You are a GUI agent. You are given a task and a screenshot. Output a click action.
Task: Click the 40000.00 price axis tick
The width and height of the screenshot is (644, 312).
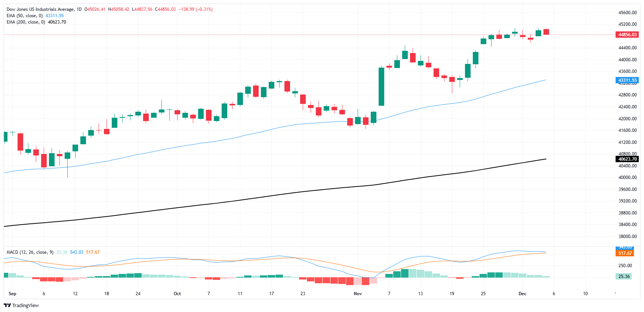coord(628,177)
